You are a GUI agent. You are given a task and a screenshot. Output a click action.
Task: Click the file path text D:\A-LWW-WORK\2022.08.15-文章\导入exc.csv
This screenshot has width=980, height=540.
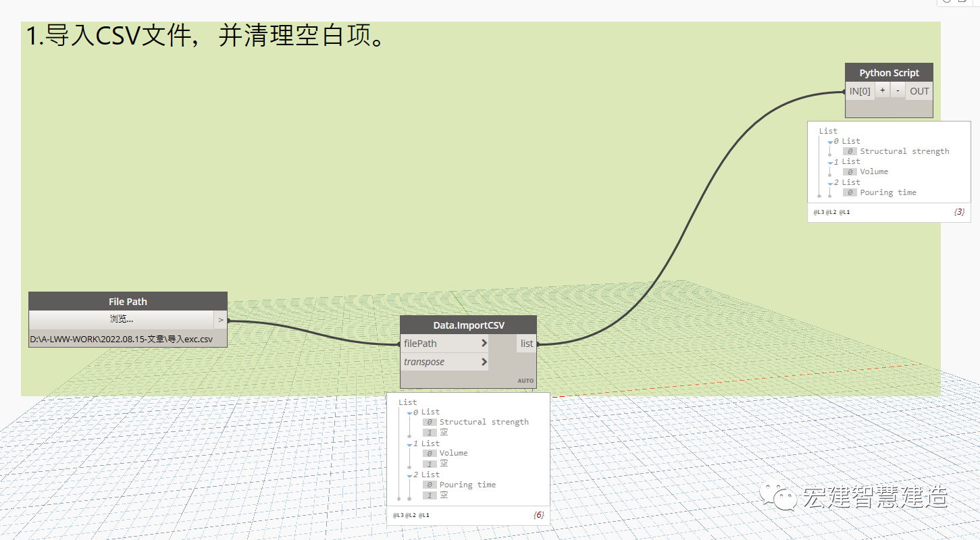point(122,339)
